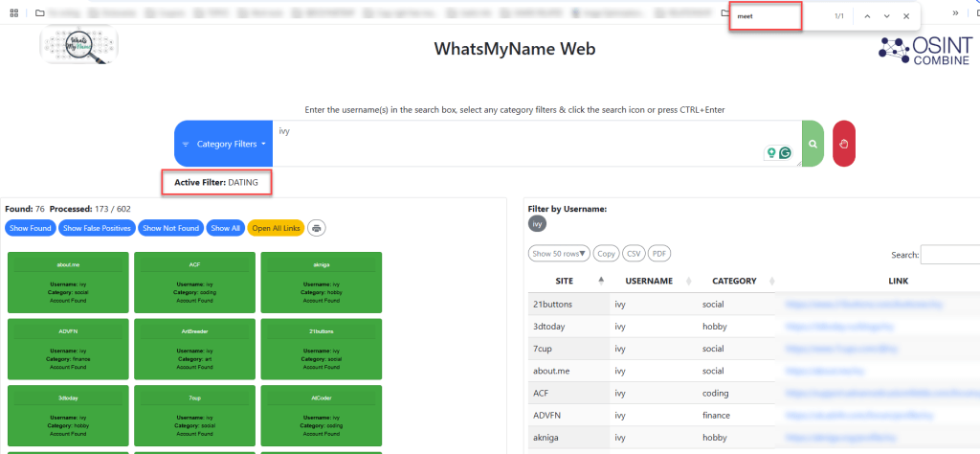Open the about.me result card

point(68,282)
